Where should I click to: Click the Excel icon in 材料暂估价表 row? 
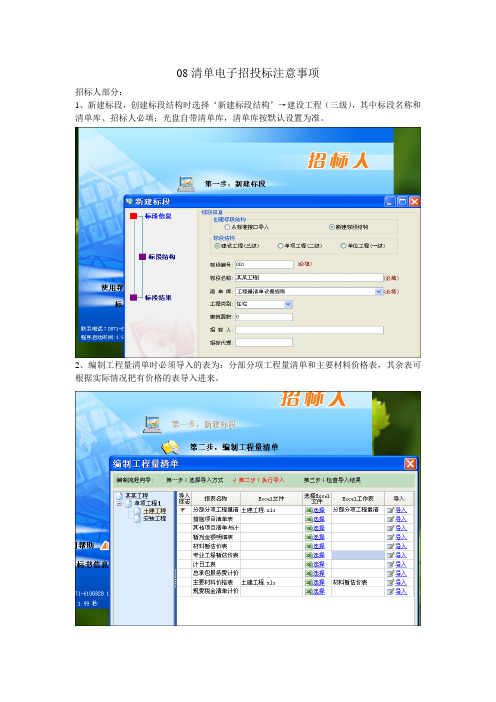(x=308, y=546)
